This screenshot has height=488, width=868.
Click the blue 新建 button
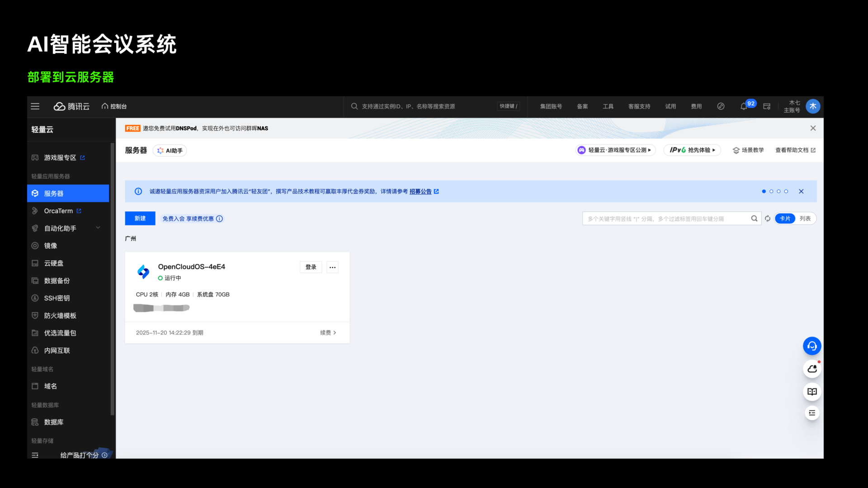pyautogui.click(x=140, y=219)
